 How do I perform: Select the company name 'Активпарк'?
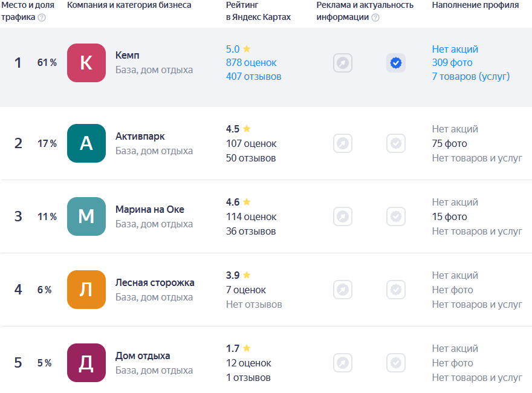tap(140, 137)
